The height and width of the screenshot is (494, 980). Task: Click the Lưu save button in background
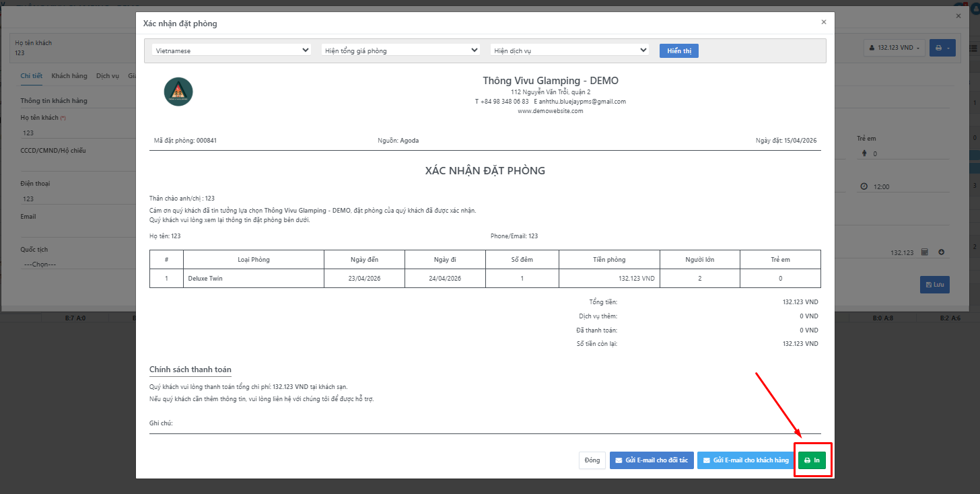point(935,285)
